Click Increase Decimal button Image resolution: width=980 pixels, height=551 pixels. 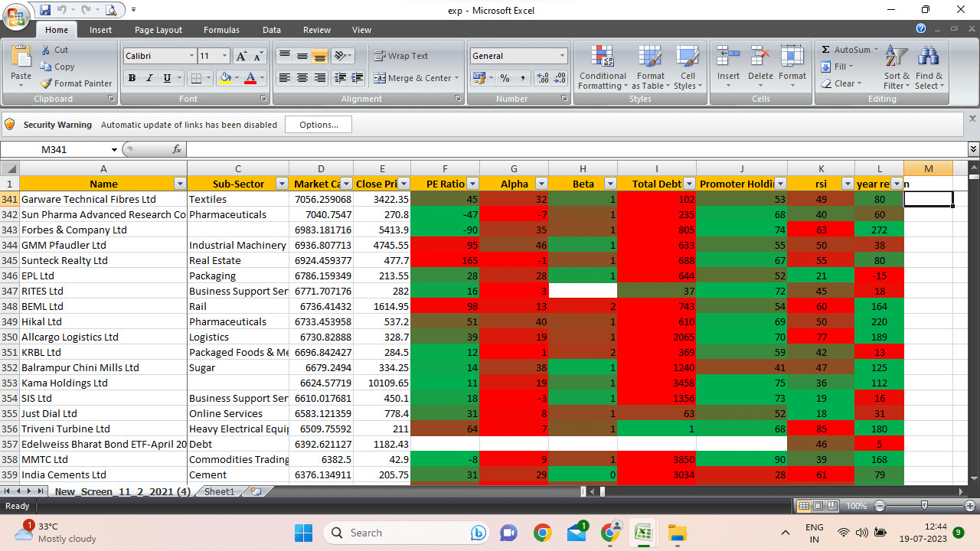click(x=542, y=78)
